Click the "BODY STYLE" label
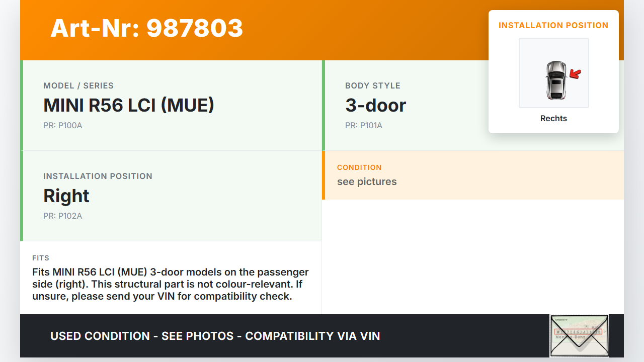644x362 pixels. pos(373,85)
